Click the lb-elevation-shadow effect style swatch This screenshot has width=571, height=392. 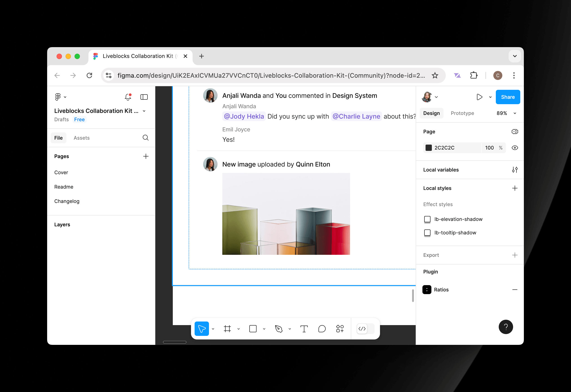[x=427, y=219]
